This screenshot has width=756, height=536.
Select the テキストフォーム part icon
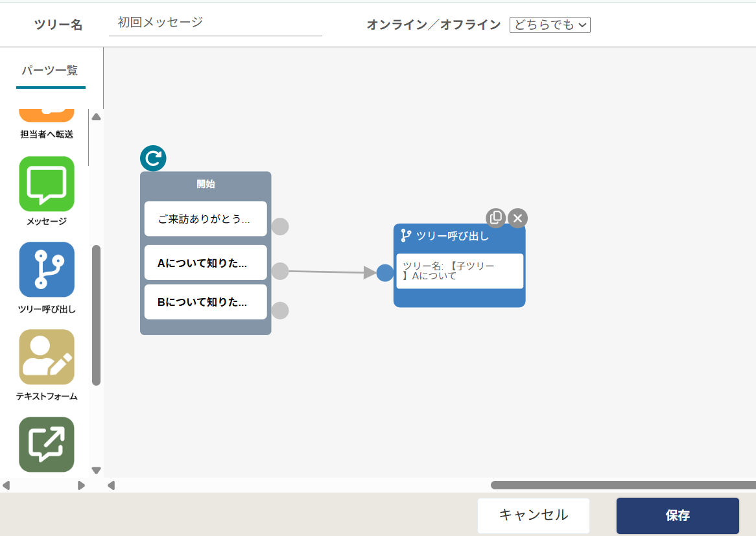47,357
